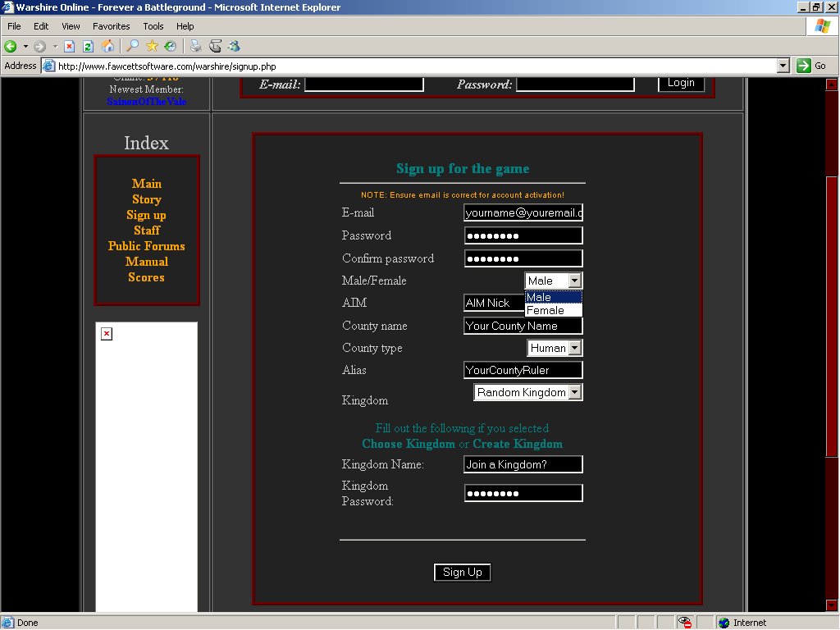Open the Scores link in Index
The height and width of the screenshot is (630, 840).
pos(146,277)
